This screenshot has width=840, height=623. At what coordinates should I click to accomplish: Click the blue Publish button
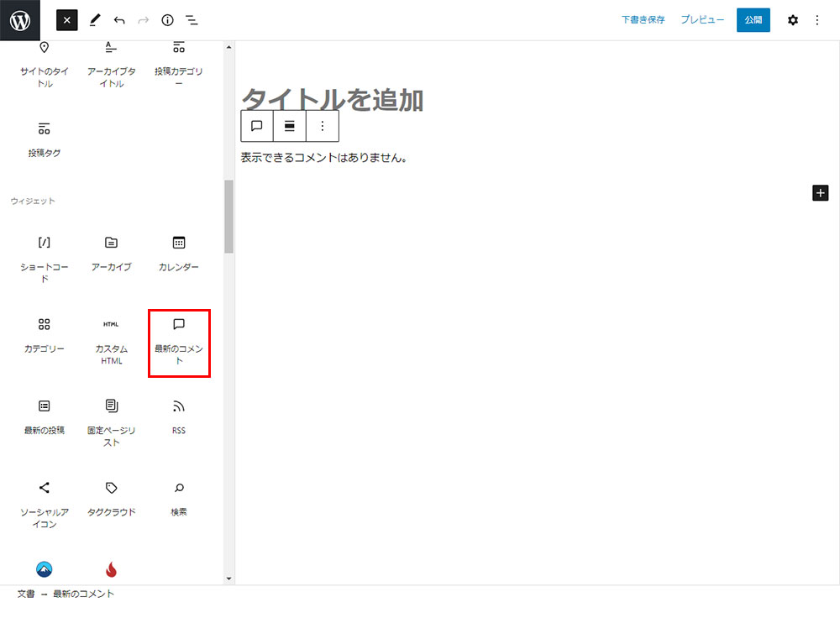click(x=753, y=20)
